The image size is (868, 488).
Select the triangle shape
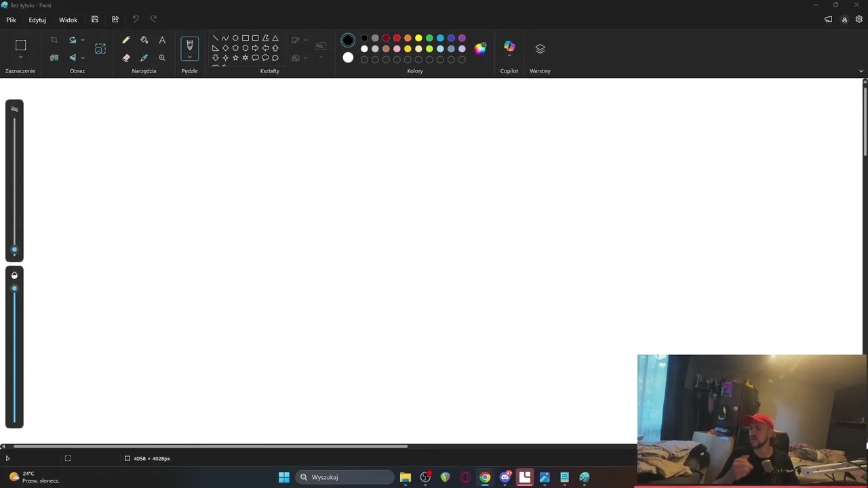click(x=275, y=38)
